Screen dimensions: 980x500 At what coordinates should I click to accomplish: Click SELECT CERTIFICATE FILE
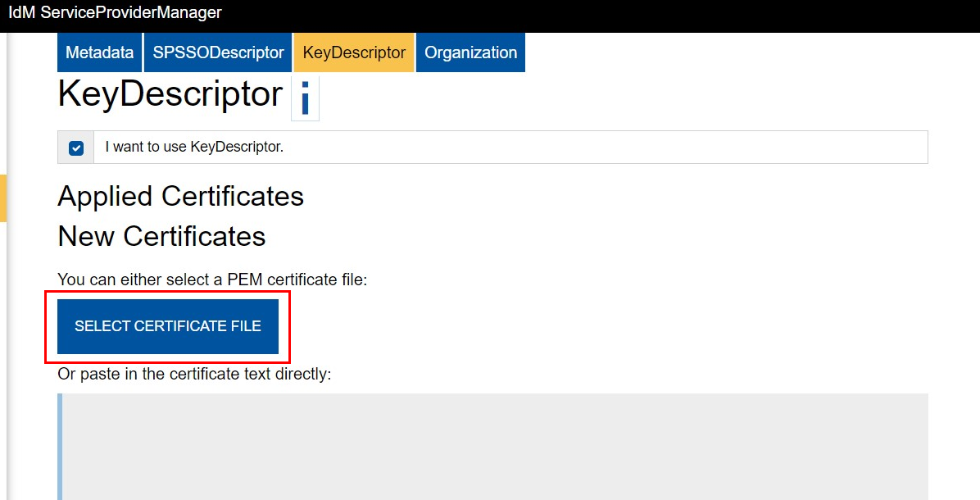click(167, 326)
